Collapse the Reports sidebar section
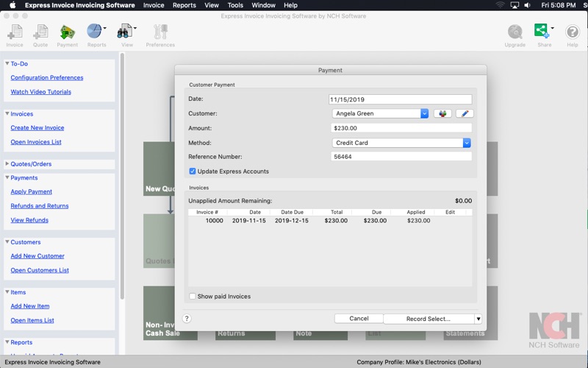Viewport: 588px width, 368px height. click(x=7, y=342)
